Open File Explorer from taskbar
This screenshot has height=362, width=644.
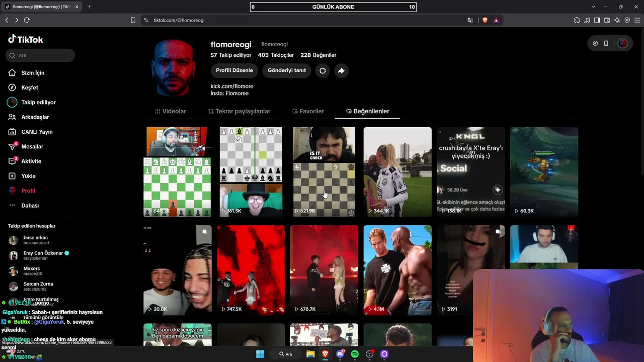[310, 354]
